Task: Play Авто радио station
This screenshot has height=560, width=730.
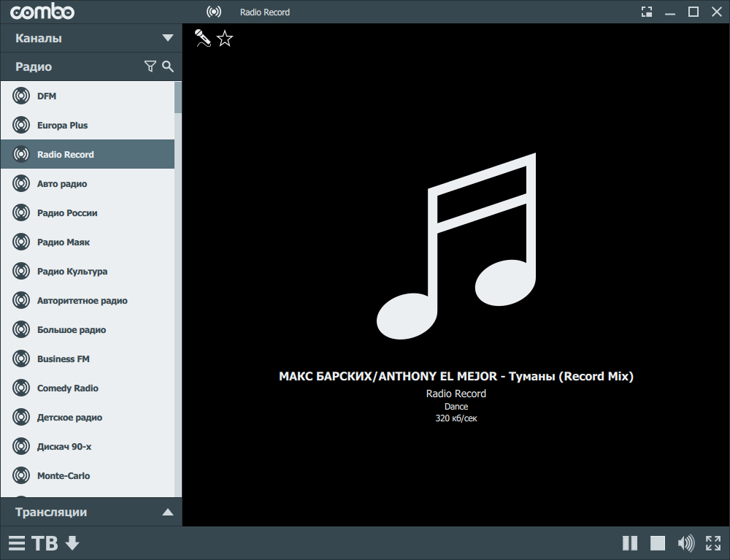Action: click(88, 183)
